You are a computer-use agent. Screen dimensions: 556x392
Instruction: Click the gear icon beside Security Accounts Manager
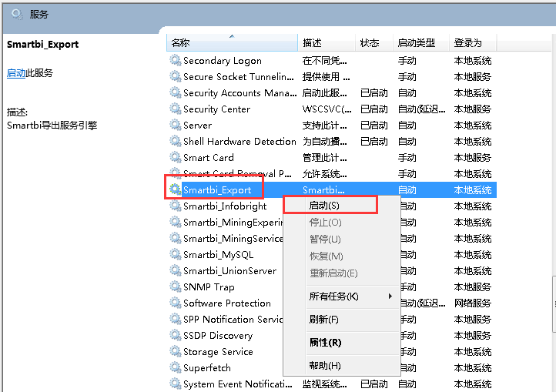pos(175,92)
